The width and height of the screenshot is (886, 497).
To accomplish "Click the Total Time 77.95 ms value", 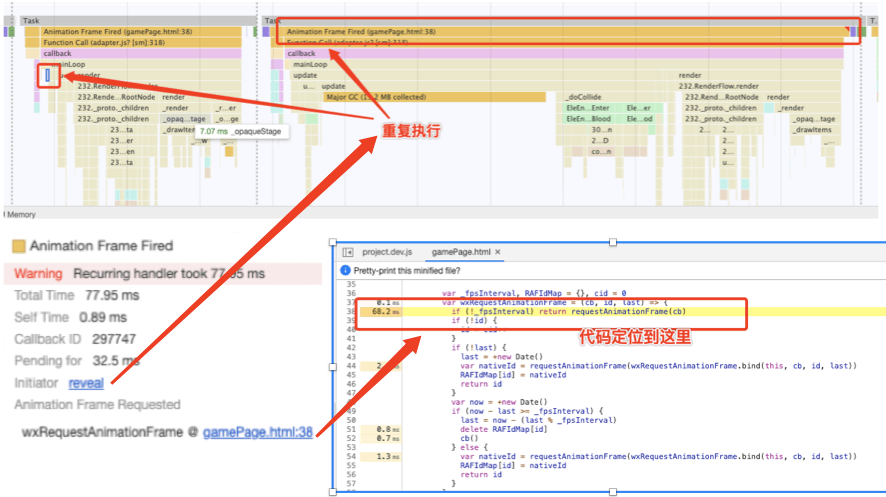I will pos(112,295).
